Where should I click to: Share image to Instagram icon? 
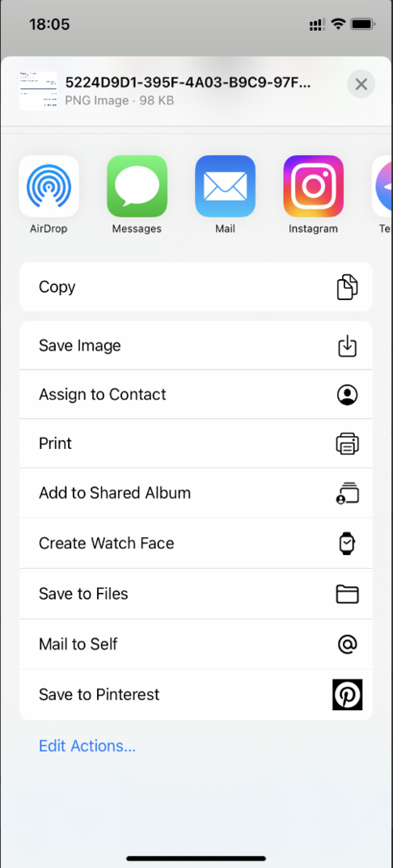(313, 186)
